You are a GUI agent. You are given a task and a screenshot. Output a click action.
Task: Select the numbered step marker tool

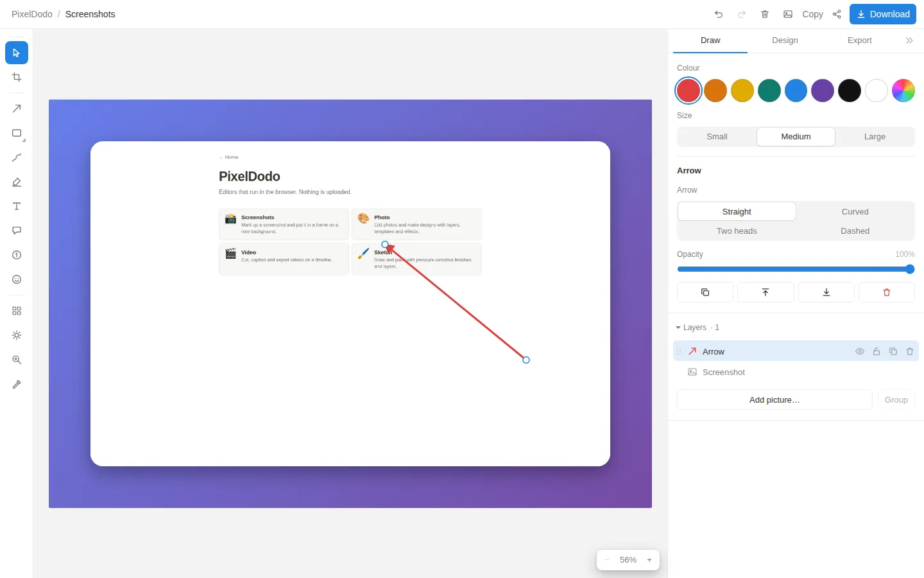click(17, 255)
